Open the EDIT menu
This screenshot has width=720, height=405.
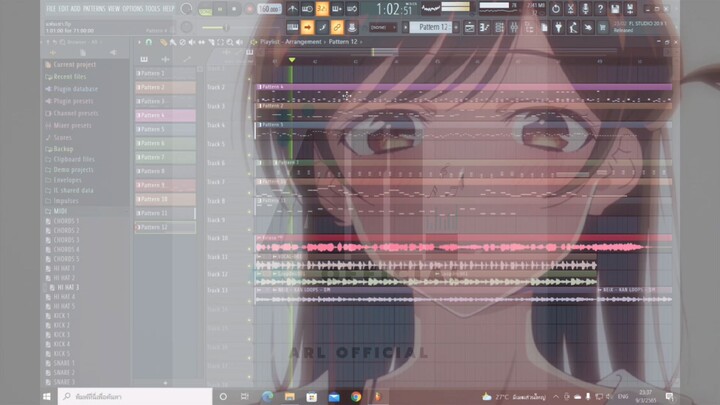coord(63,9)
